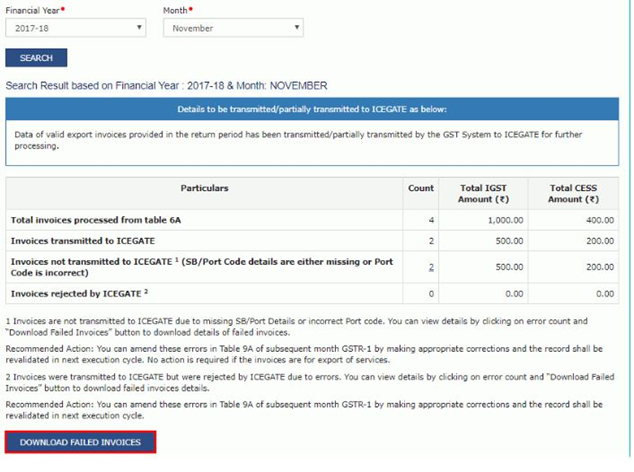Select the 'Total invoices processed from table 6A' row label
This screenshot has height=472, width=634.
point(96,220)
